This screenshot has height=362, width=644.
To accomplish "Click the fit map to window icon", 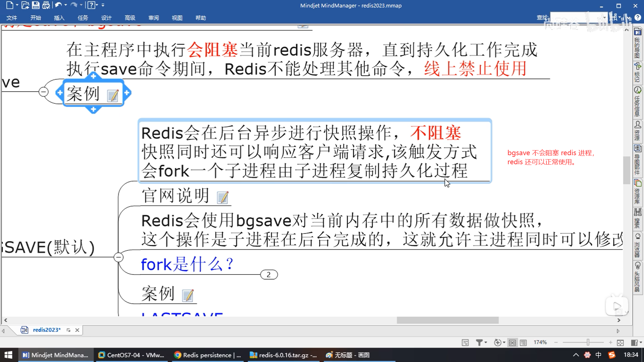I will coord(620,343).
